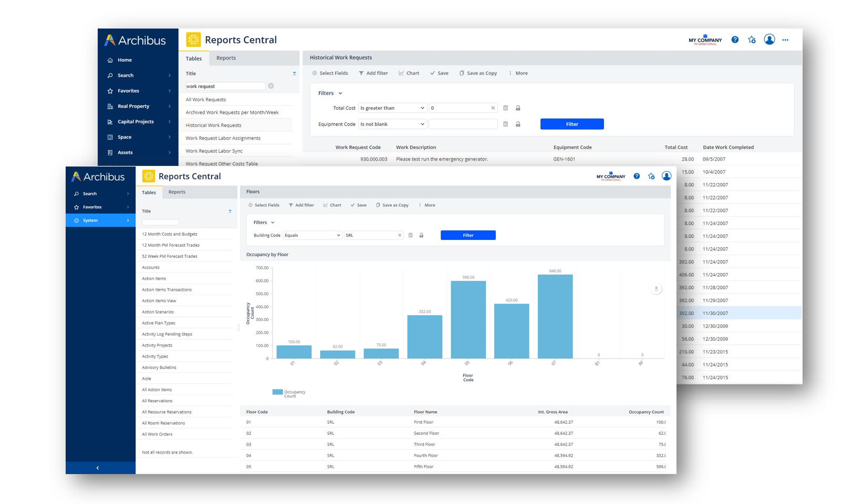Screen dimensions: 863x504
Task: Open the Select Fields panel in Historical Work Requests toolbar
Action: pyautogui.click(x=329, y=73)
